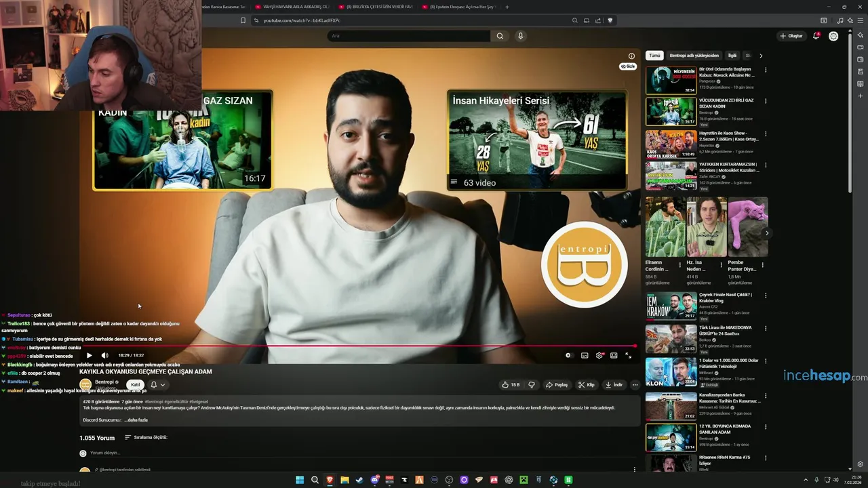Open Sıralama ölçütü sort dropdown
This screenshot has width=868, height=488.
click(146, 437)
